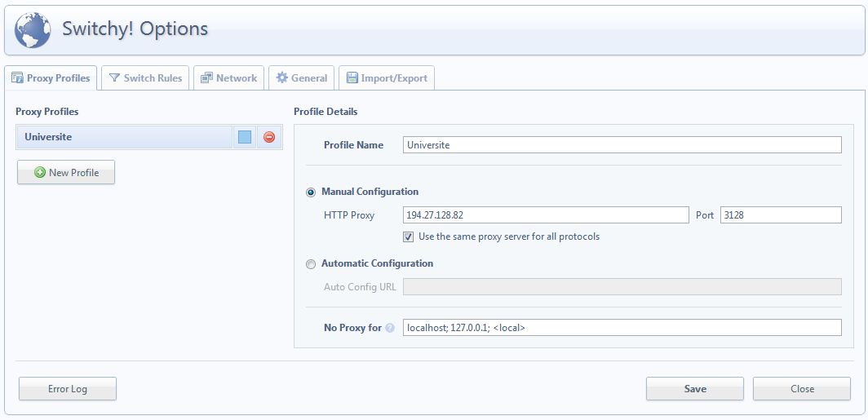Click the No Proxy for input field

tap(622, 328)
